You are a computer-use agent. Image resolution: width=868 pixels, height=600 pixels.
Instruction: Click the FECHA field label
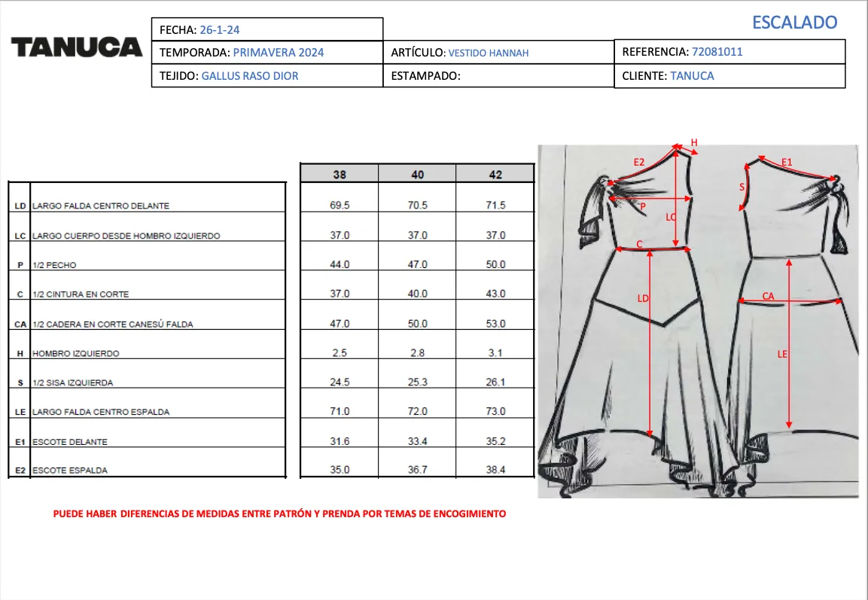click(x=178, y=30)
